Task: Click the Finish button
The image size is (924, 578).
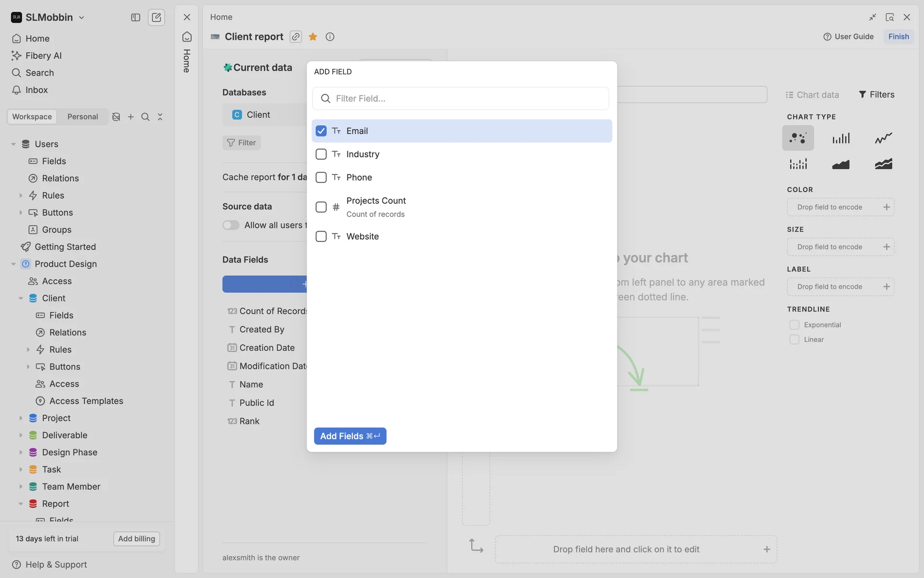Action: pyautogui.click(x=898, y=37)
